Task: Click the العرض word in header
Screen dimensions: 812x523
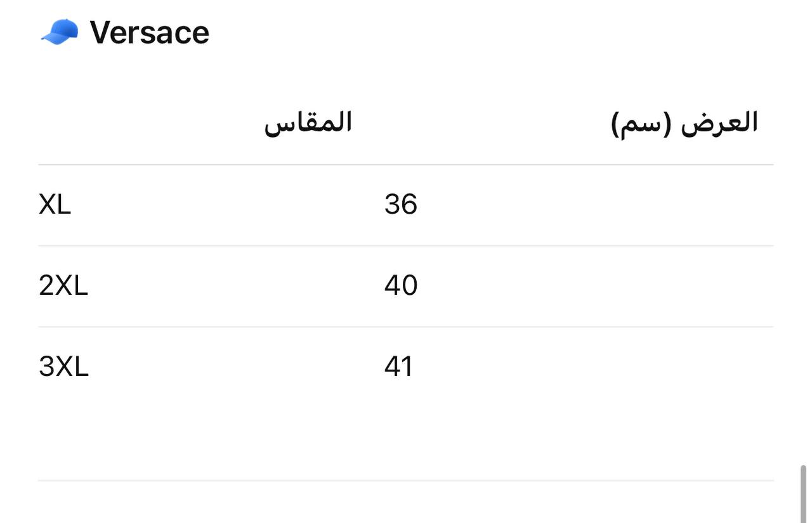Action: pyautogui.click(x=719, y=122)
